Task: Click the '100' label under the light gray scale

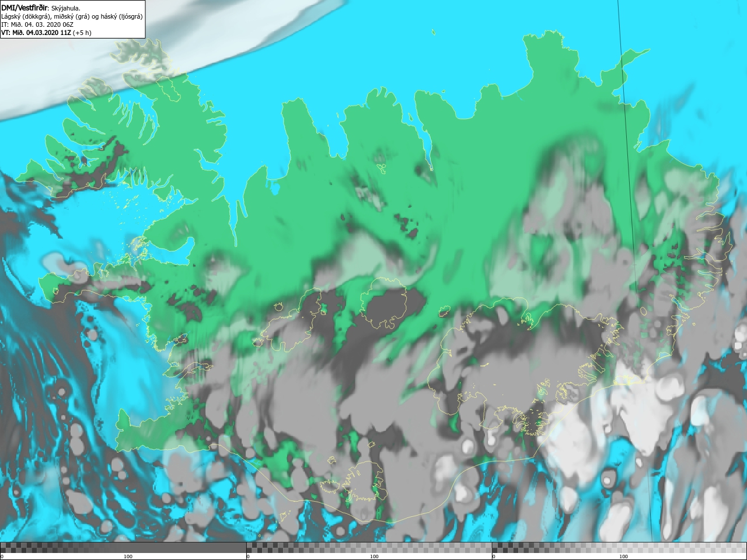Action: pyautogui.click(x=623, y=556)
